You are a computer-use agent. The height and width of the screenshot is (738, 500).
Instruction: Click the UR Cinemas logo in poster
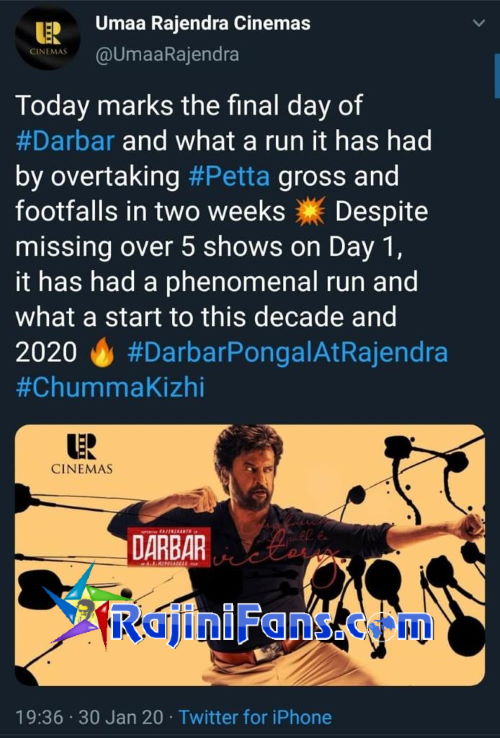click(x=81, y=454)
